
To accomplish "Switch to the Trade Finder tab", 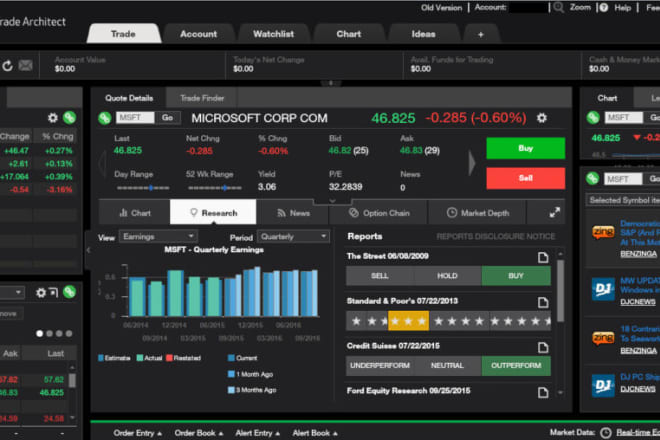I will (202, 98).
